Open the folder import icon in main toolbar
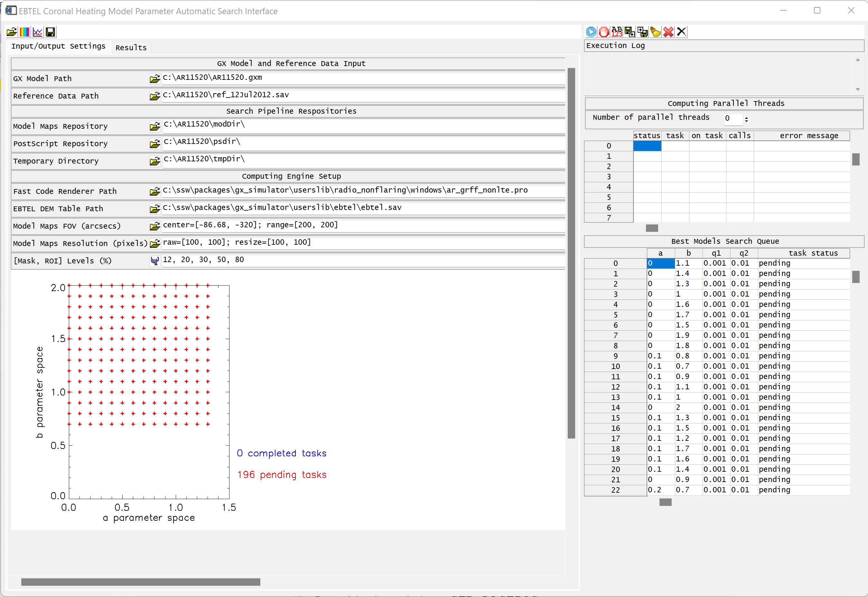The width and height of the screenshot is (868, 597). [x=12, y=32]
